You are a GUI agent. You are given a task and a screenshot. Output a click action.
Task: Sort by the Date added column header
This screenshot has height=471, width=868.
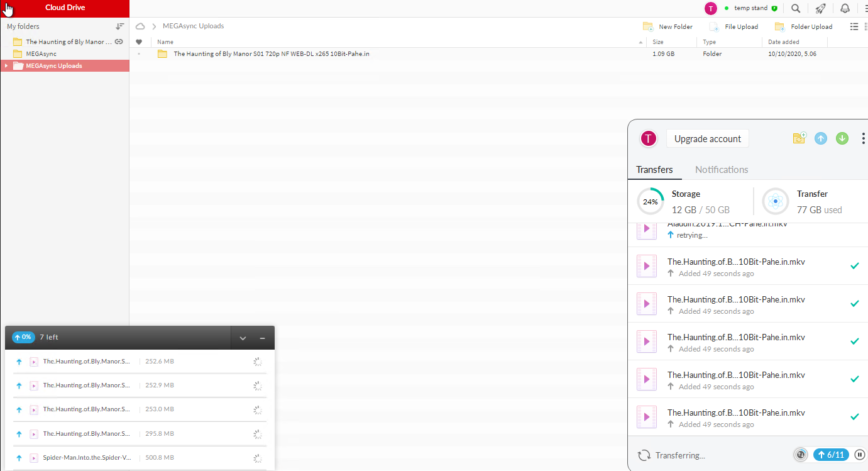tap(784, 42)
